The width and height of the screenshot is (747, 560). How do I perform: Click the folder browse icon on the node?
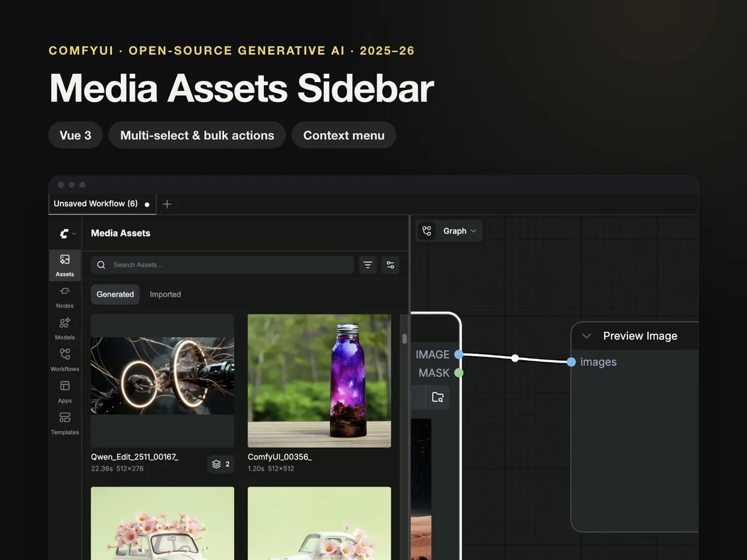click(438, 397)
